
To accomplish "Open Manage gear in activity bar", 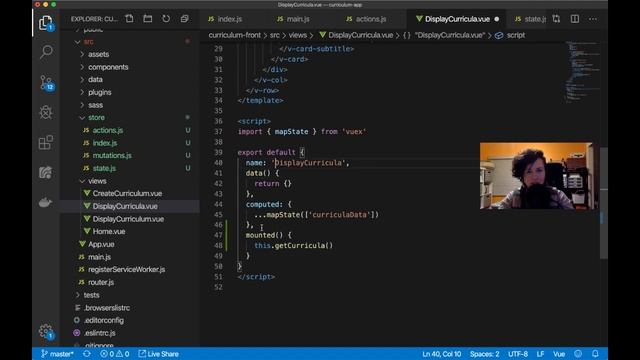I will pos(46,331).
